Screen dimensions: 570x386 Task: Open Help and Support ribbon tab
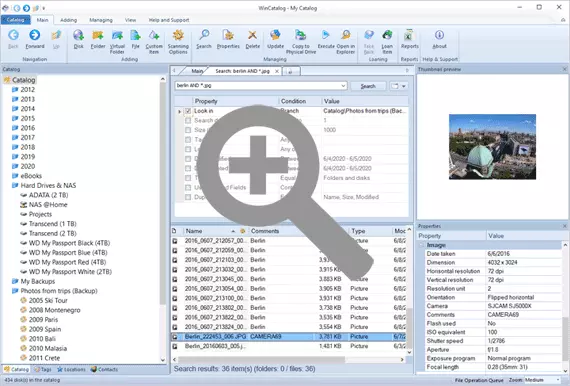click(169, 20)
